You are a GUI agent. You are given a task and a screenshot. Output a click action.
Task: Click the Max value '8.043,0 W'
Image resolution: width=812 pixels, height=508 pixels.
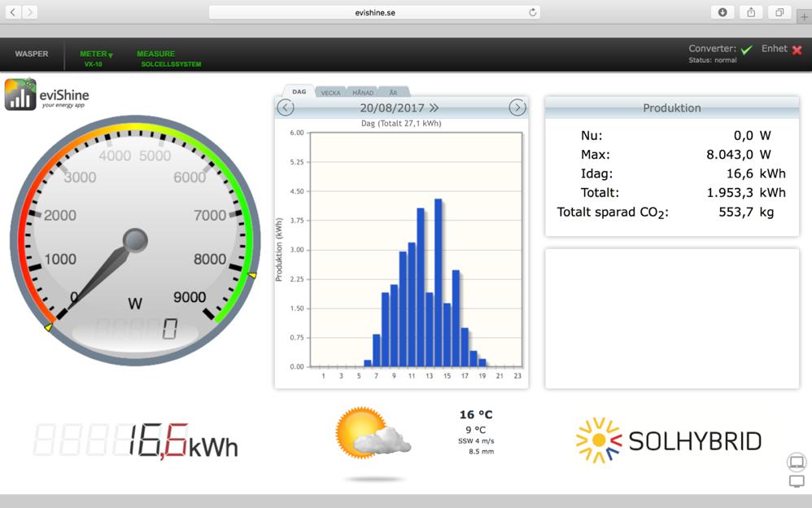click(x=739, y=155)
